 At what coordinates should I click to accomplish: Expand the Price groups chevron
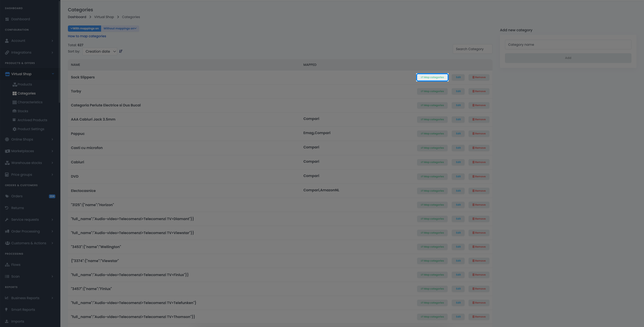(52, 175)
